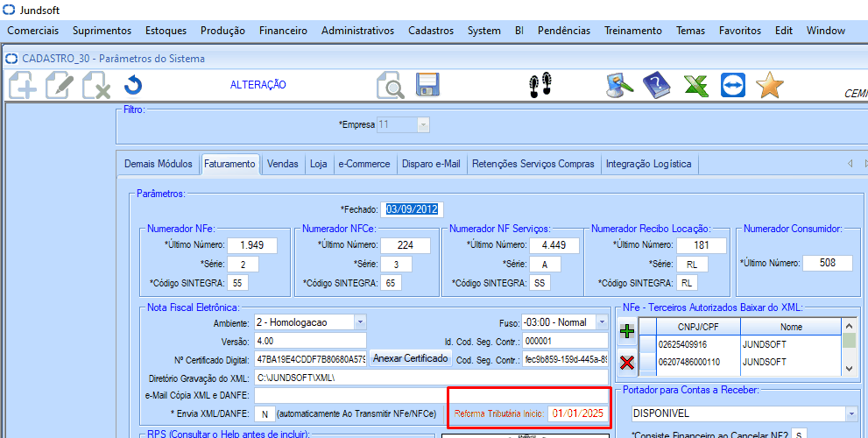
Task: Launch the TeamViewer remote support icon
Action: [x=731, y=85]
